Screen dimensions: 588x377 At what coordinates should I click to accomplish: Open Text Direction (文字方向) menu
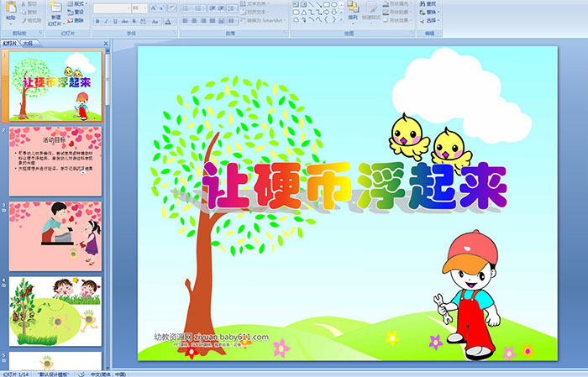coord(255,3)
